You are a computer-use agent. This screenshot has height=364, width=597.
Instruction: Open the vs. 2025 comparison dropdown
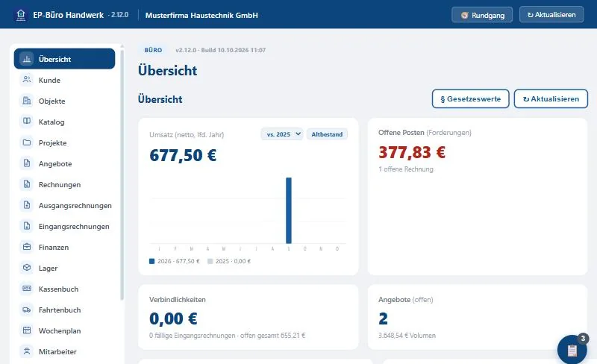(282, 134)
